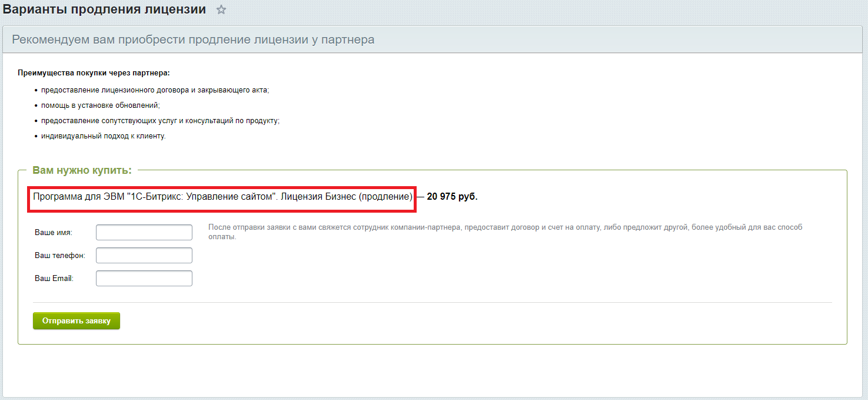Focus the "Ваш телефон" text box
Viewport: 868px width, 400px height.
(144, 255)
